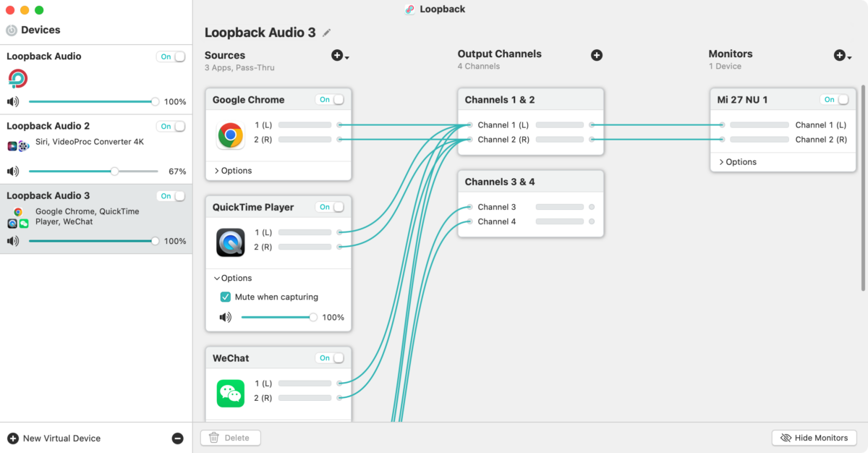The width and height of the screenshot is (868, 453).
Task: Click the Loopback Audio 3 volume slider
Action: [x=94, y=241]
